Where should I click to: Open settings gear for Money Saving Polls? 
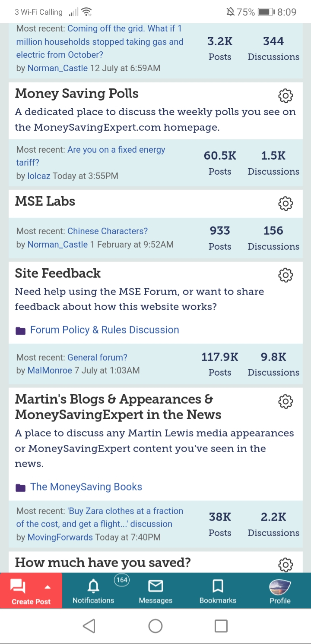(285, 95)
